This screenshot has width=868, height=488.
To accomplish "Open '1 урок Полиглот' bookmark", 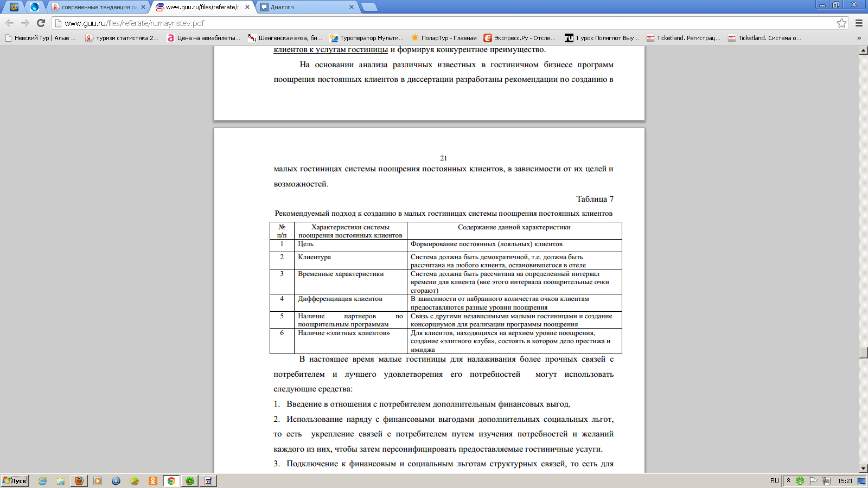I will pyautogui.click(x=602, y=38).
